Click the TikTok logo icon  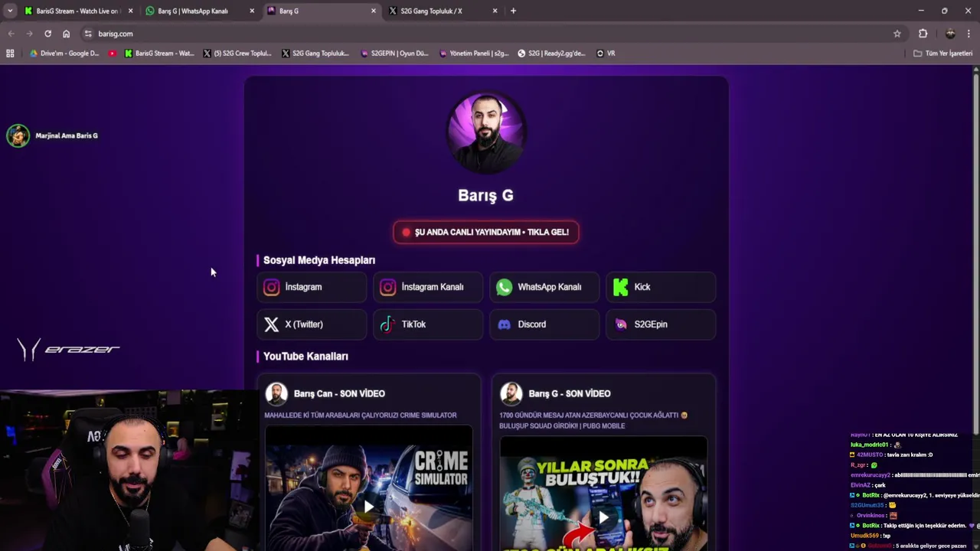[388, 324]
